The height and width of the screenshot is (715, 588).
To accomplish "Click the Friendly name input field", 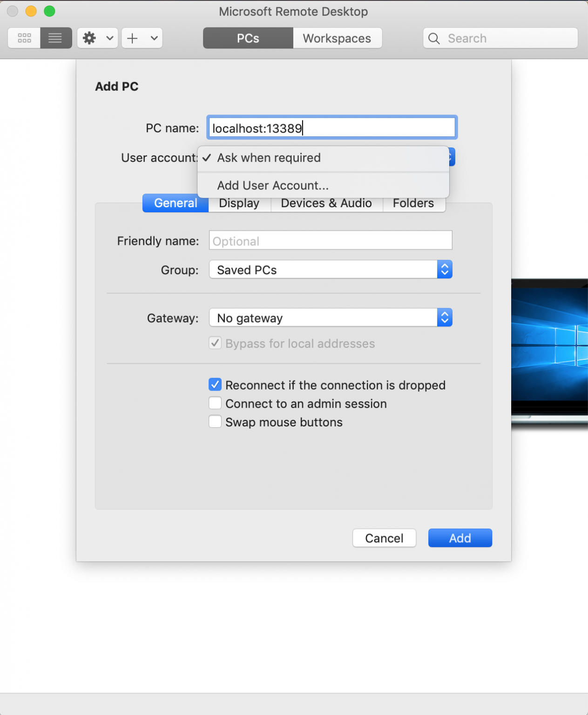I will 330,241.
